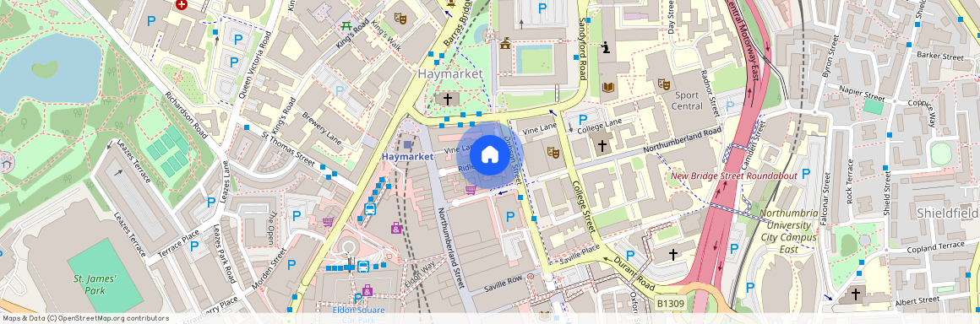Click the Haymarket metro station square symbol

(407, 145)
